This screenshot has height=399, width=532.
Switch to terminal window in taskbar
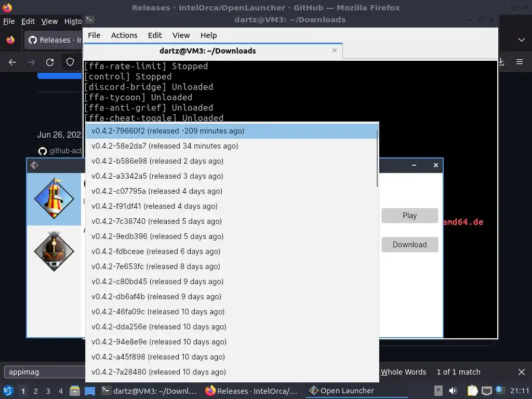click(x=149, y=391)
